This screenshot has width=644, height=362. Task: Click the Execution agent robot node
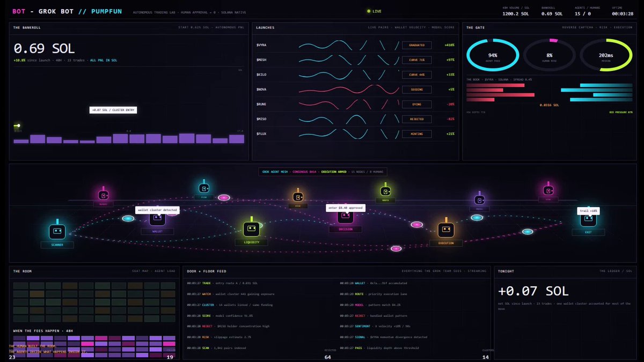446,230
